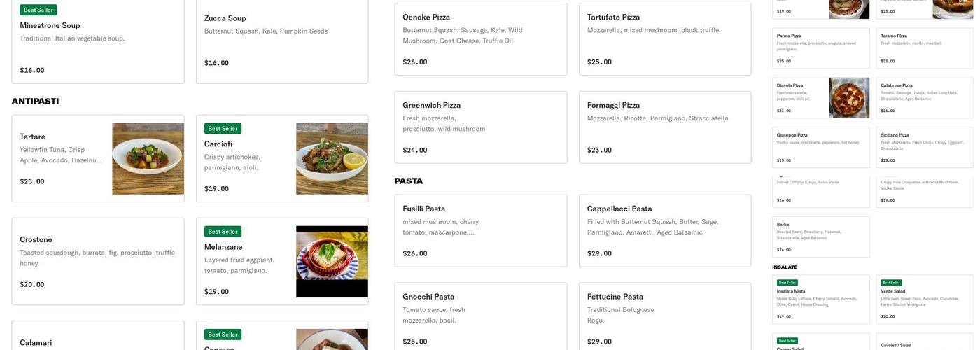Click the Best Seller badge on Melanzane
Screen dimensions: 980x350
[223, 232]
